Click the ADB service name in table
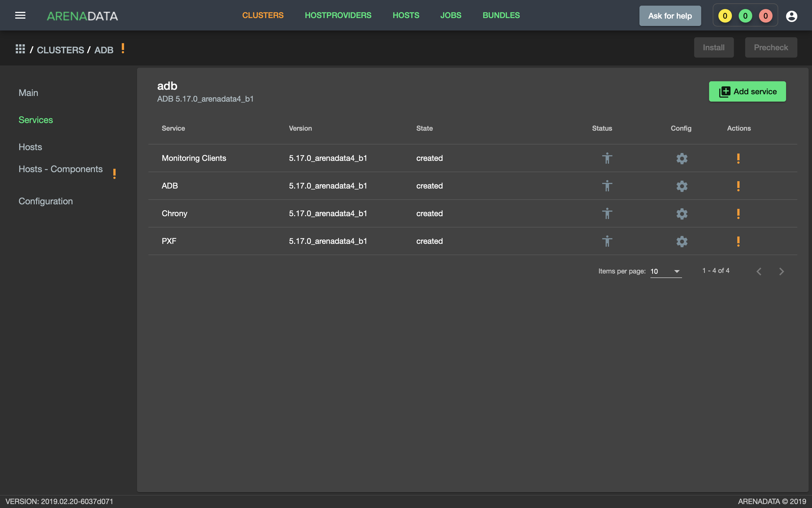Image resolution: width=812 pixels, height=508 pixels. tap(170, 186)
